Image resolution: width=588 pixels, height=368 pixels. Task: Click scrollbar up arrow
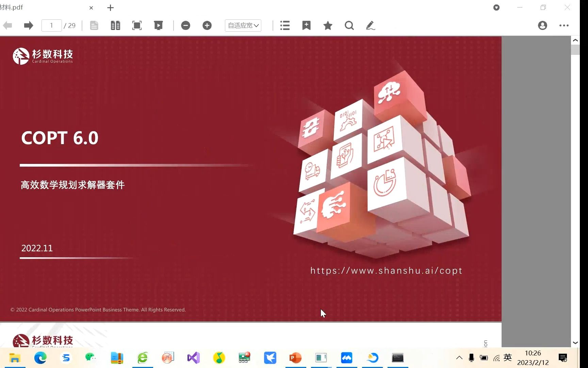click(575, 40)
